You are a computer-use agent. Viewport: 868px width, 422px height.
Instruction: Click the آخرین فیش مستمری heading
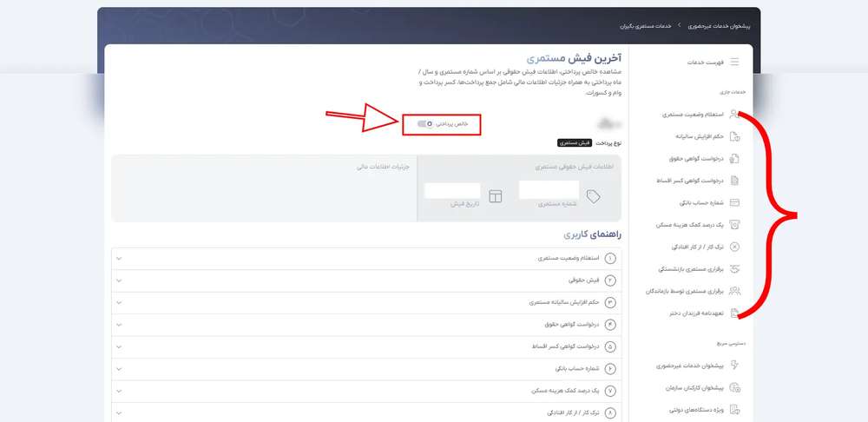click(x=574, y=57)
